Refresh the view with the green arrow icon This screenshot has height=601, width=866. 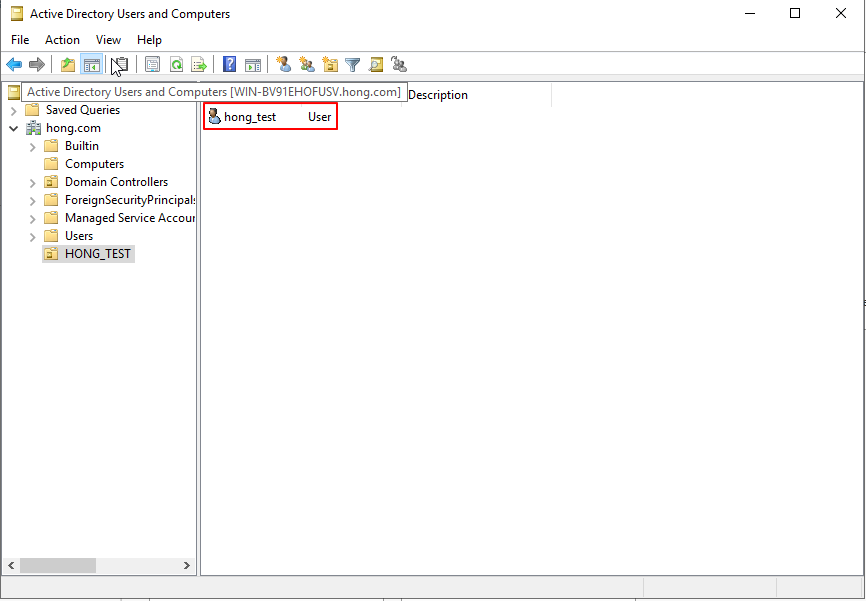click(176, 65)
